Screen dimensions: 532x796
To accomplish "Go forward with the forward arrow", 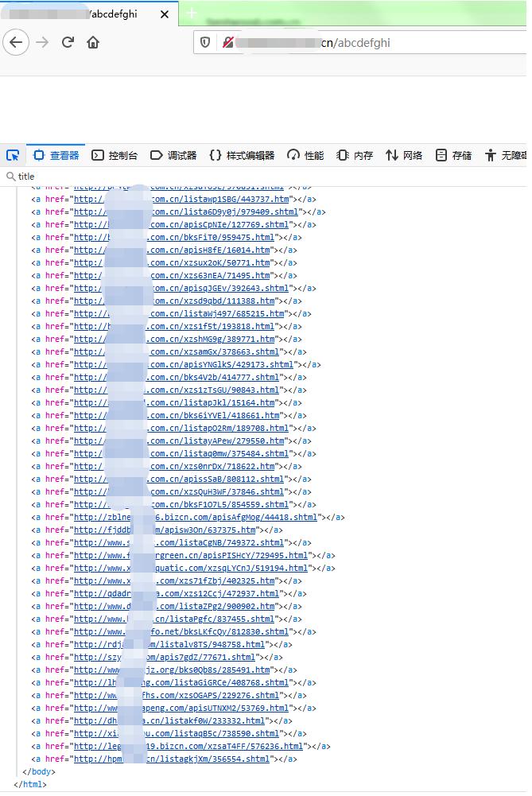I will click(42, 42).
